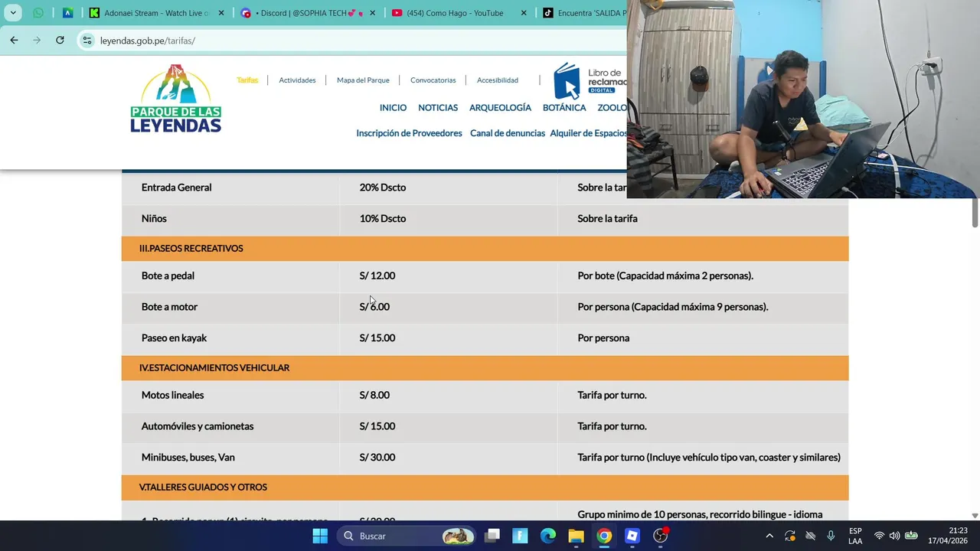Open OBS Studio from the taskbar

tap(660, 536)
